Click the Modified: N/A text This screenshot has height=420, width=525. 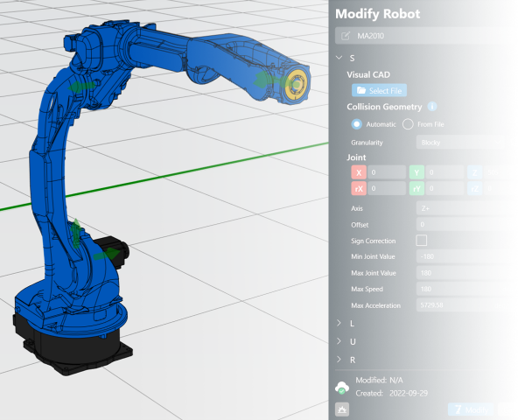pos(379,380)
